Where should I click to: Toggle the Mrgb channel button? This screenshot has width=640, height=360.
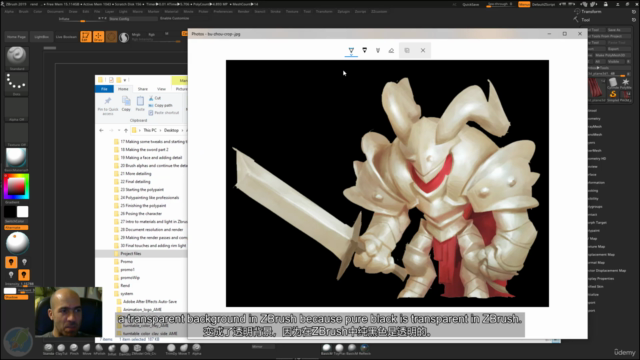[136, 35]
